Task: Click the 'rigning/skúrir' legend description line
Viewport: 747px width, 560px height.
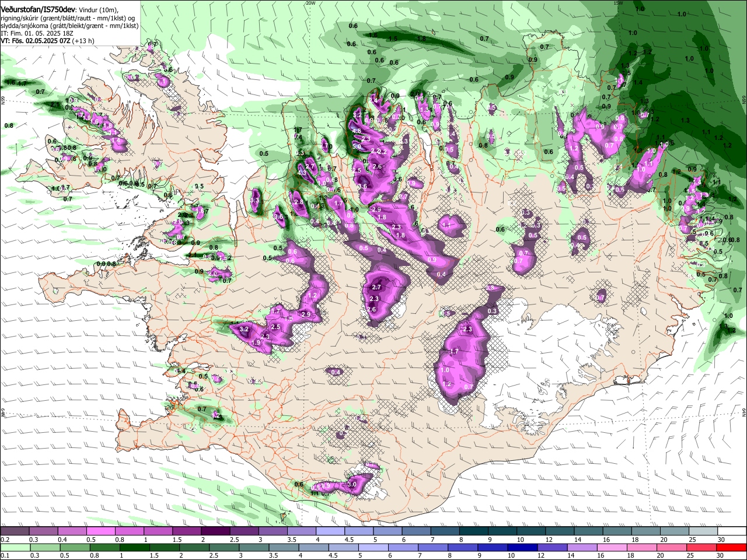Action: [68, 18]
